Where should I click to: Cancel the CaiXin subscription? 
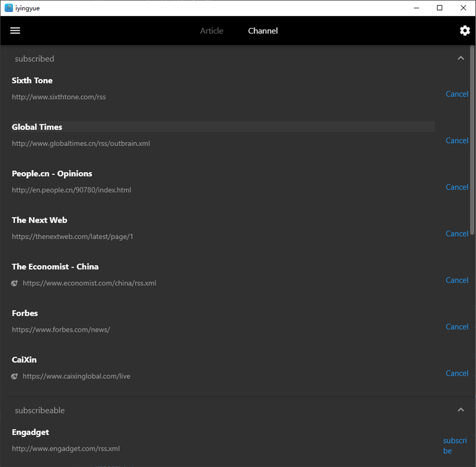[x=457, y=373]
